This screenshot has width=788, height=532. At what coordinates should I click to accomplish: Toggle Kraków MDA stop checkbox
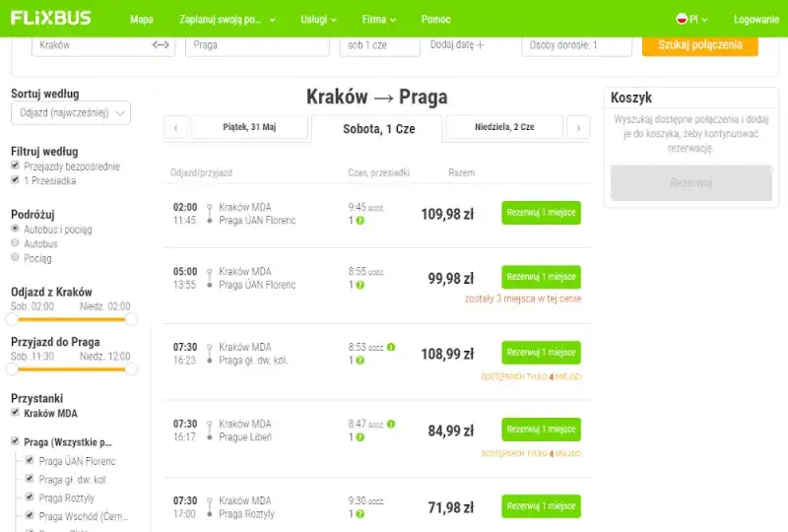pos(15,413)
